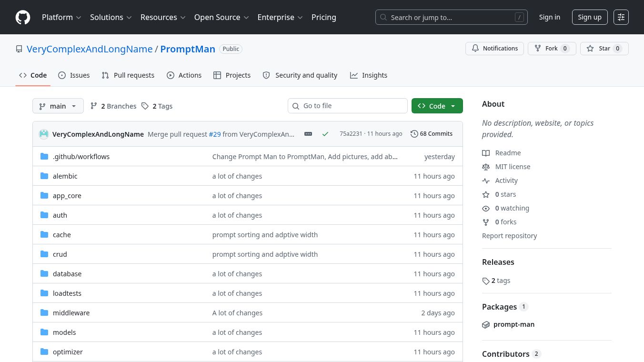Image resolution: width=644 pixels, height=362 pixels.
Task: Open the middleware folder name link
Action: [x=71, y=313]
